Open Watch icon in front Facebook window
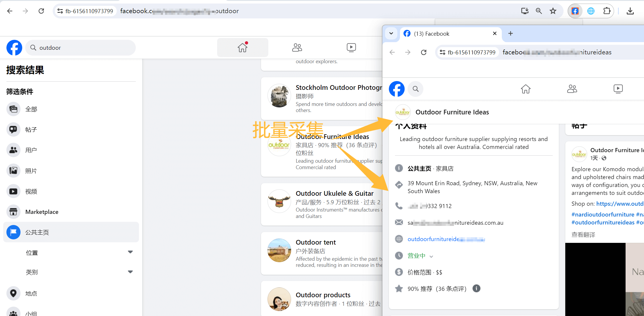 (x=618, y=89)
